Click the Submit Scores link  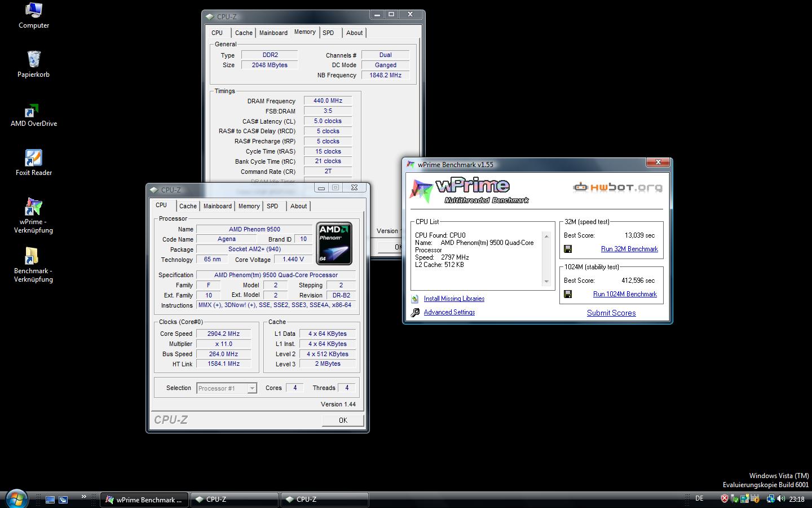pos(611,313)
